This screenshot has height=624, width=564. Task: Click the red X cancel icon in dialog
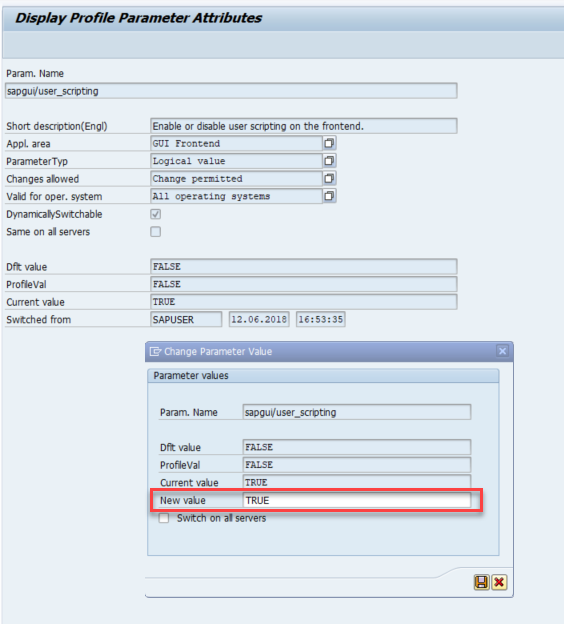pos(499,582)
